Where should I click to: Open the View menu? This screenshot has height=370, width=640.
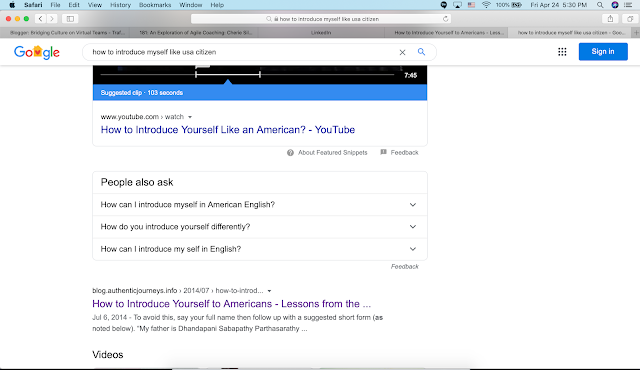(x=95, y=5)
